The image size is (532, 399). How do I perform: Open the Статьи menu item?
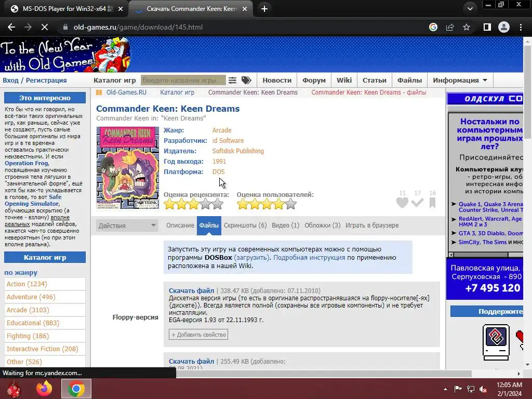374,81
